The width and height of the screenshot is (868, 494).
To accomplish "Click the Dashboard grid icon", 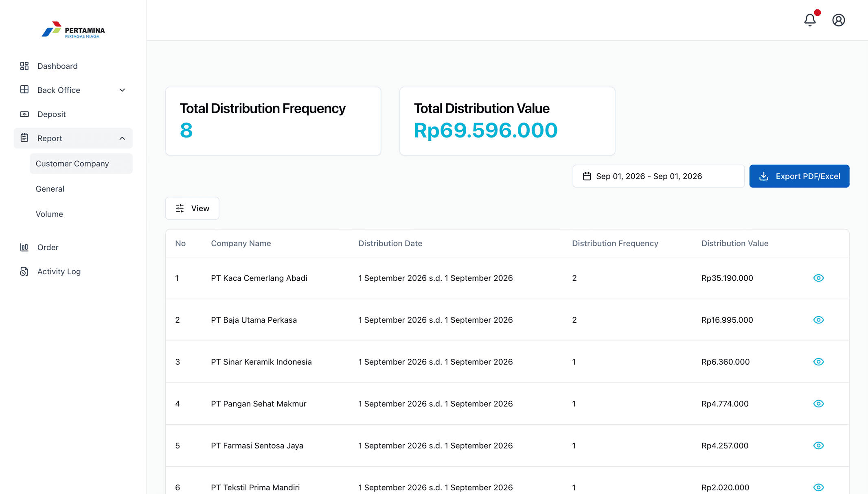I will tap(24, 66).
